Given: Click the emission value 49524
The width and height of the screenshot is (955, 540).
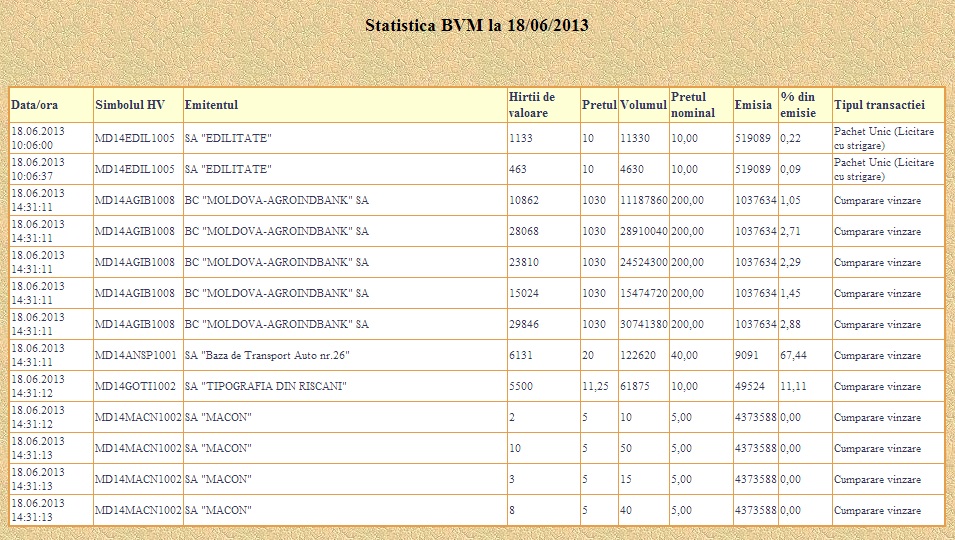Looking at the screenshot, I should tap(750, 387).
